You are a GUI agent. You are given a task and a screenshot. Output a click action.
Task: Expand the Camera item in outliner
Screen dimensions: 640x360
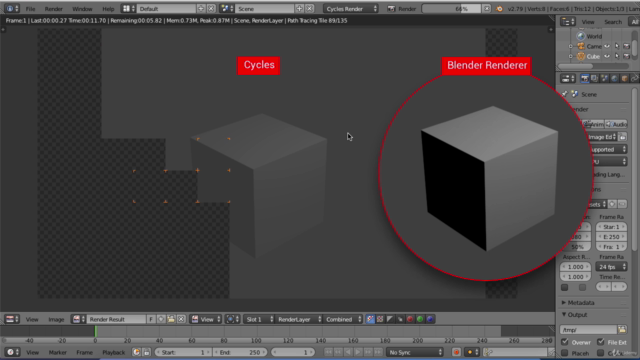[x=571, y=47]
